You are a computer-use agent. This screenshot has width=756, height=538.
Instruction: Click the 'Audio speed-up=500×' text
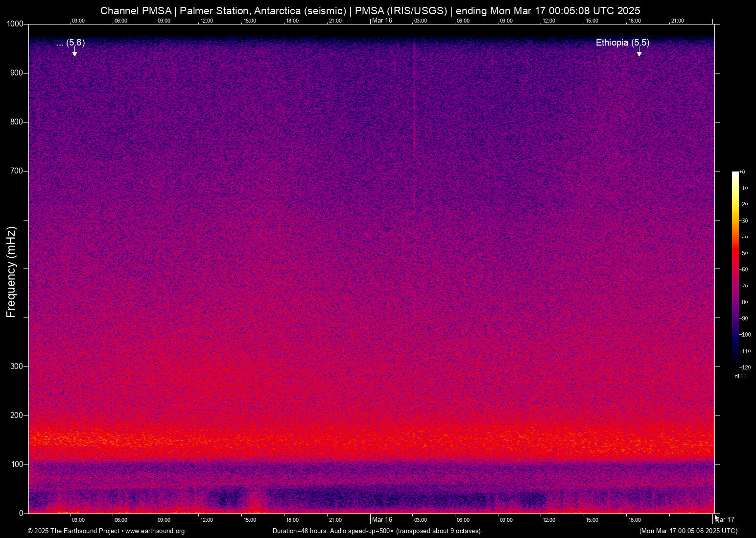(362, 531)
